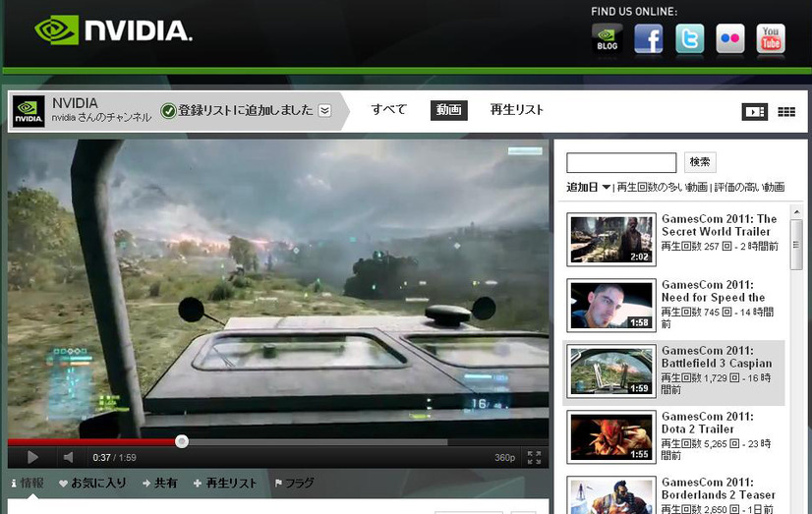812x514 pixels.
Task: Open Battlefield 3 Caspian video title
Action: tap(717, 357)
